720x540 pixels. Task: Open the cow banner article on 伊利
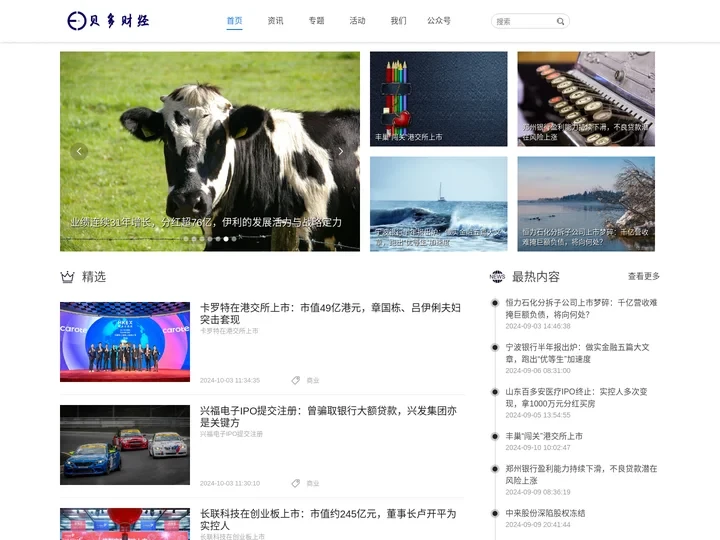pyautogui.click(x=210, y=151)
